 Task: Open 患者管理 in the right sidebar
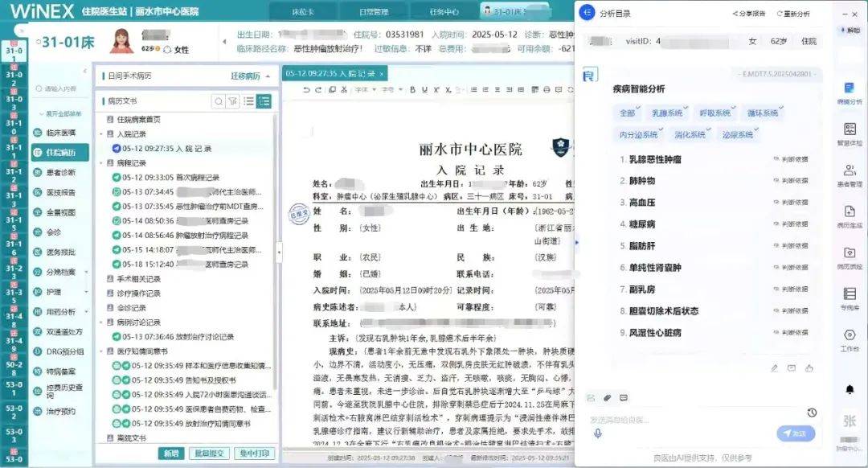tap(850, 174)
